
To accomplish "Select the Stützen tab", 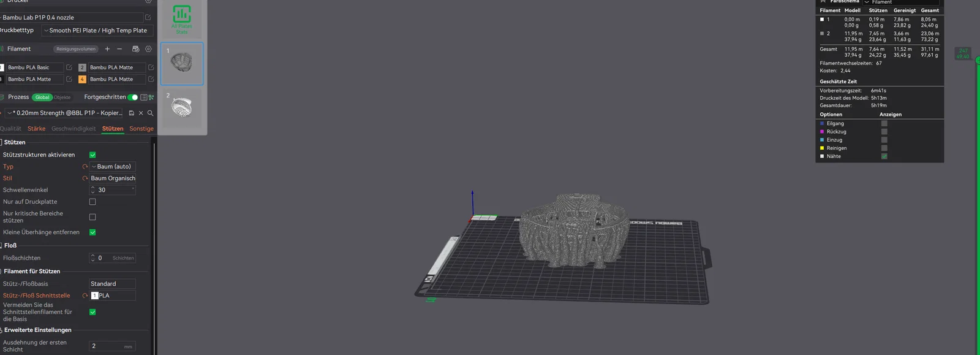I will coord(113,129).
